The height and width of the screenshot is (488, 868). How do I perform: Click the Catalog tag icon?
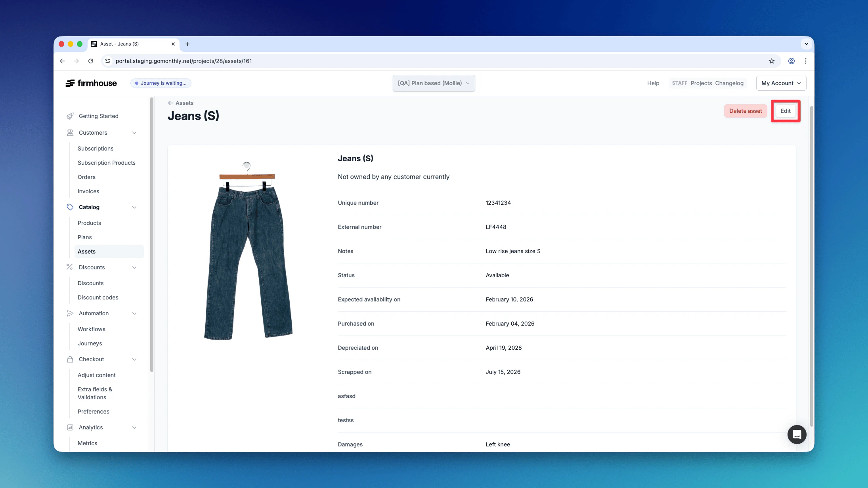[x=70, y=207]
